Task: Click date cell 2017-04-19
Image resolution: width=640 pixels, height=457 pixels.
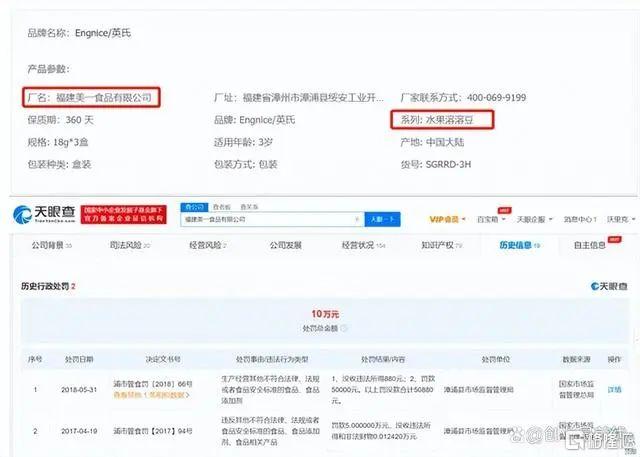Action: pos(79,431)
